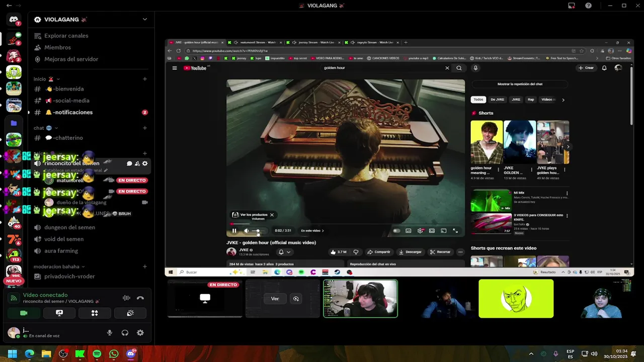Pause the YouTube video in the stream
Screen dimensions: 644x362
(234, 231)
